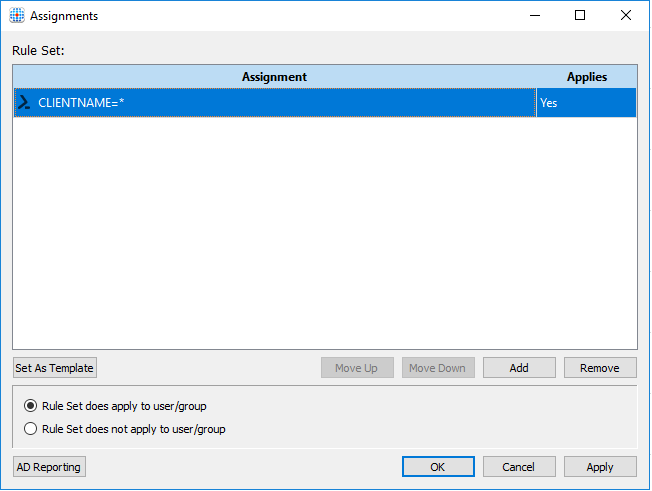This screenshot has width=652, height=491.
Task: Choose 'Rule Set does not apply to user/group'
Action: tap(30, 429)
